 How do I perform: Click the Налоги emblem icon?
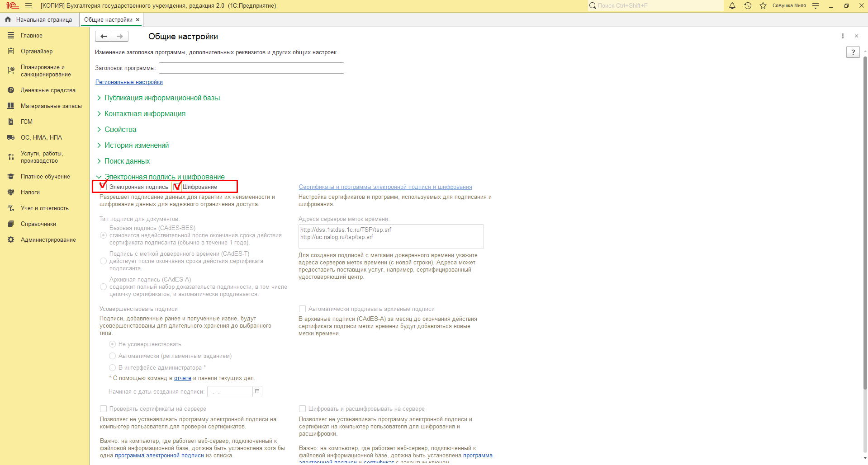coord(11,192)
